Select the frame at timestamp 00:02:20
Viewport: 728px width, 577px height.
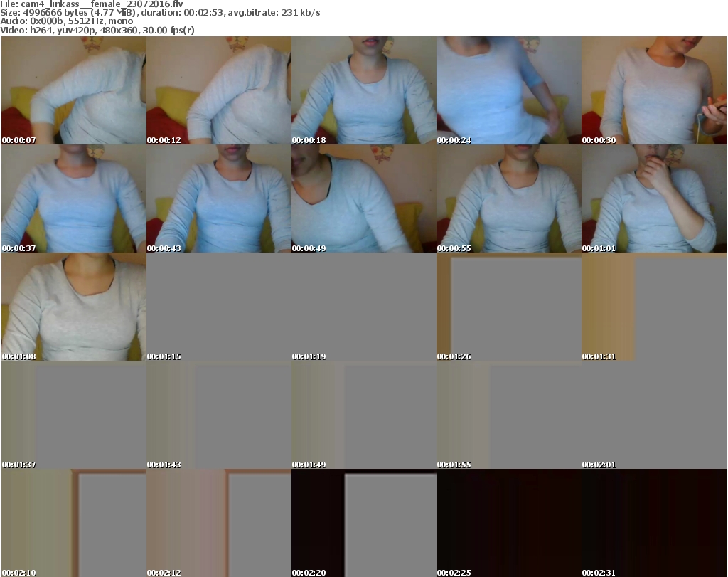(x=364, y=523)
